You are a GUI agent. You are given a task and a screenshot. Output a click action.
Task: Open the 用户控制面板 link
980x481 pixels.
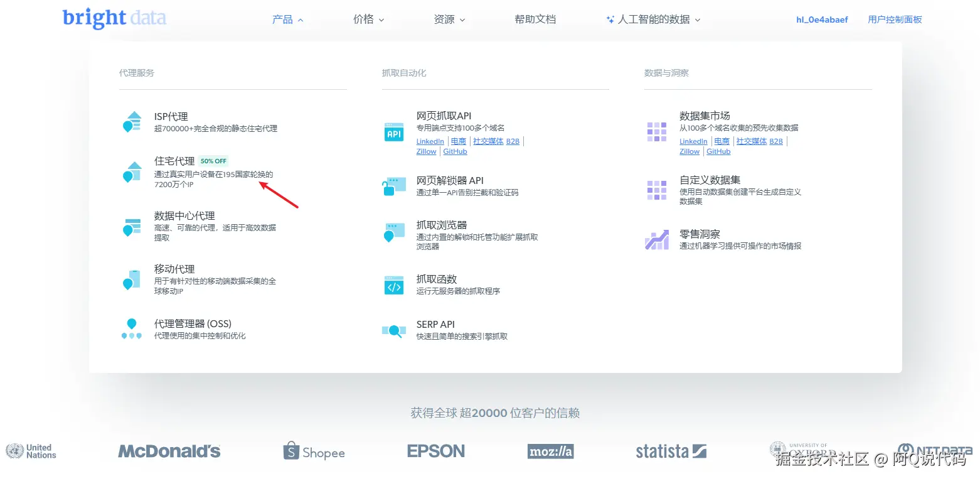(x=895, y=19)
